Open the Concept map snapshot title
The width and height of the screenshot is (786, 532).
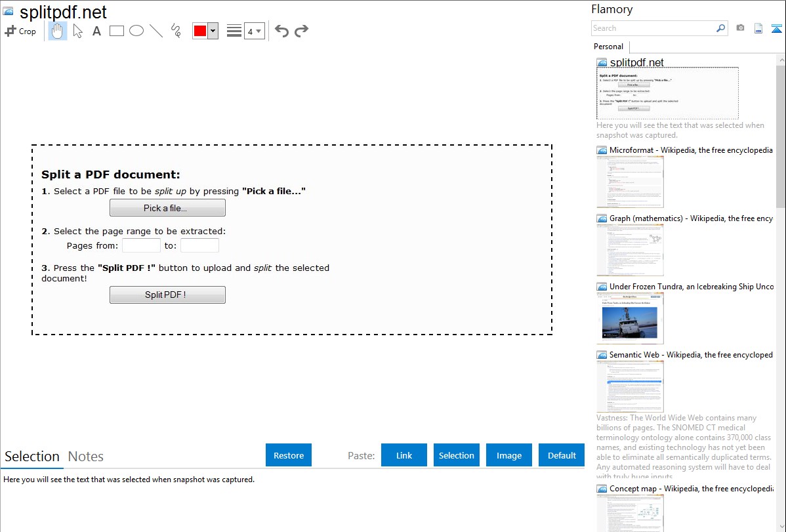691,488
